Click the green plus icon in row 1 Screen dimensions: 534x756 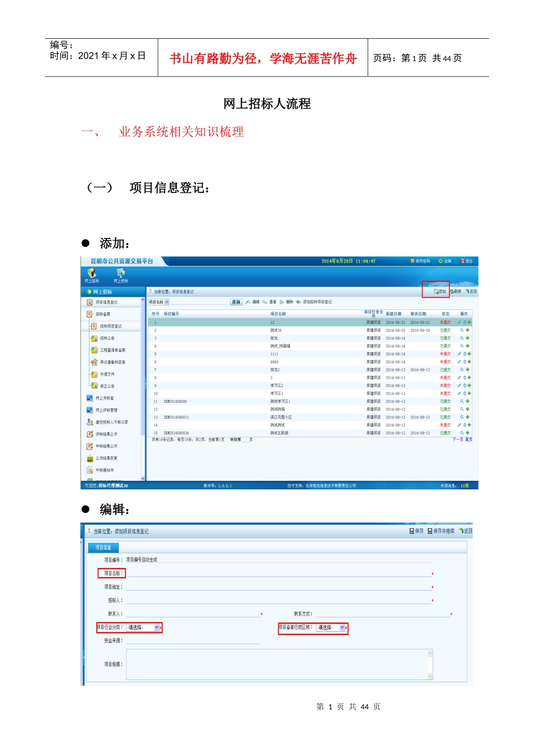(x=469, y=322)
